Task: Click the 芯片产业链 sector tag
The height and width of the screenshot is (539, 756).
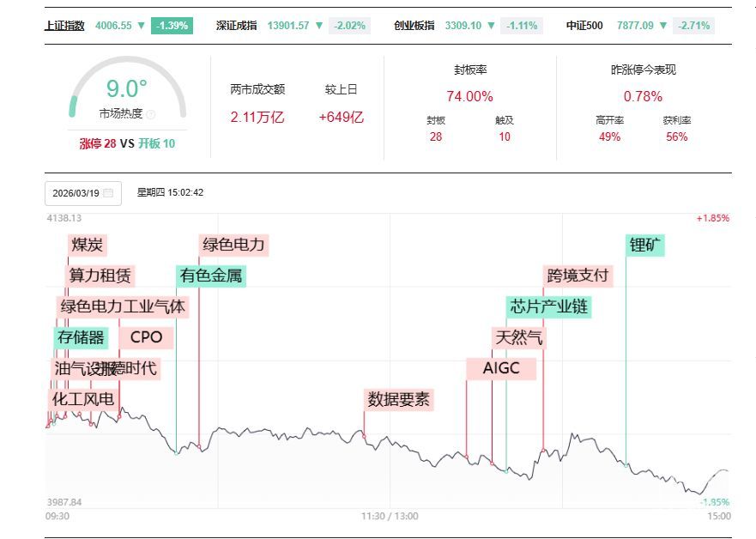Action: coord(549,306)
